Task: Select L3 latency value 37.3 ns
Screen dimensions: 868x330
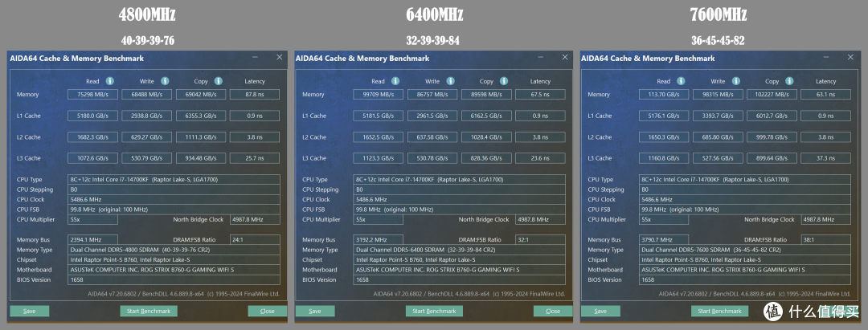Action: pyautogui.click(x=826, y=158)
